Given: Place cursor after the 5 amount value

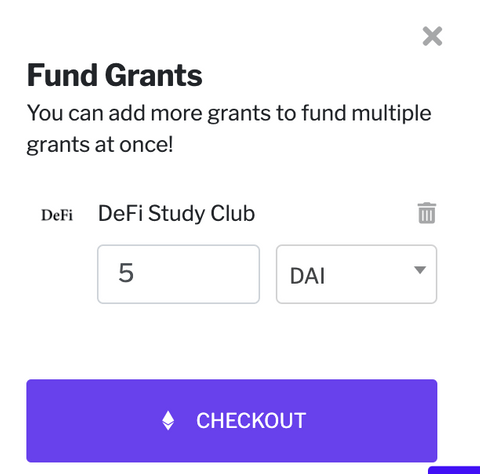Looking at the screenshot, I should 134,273.
